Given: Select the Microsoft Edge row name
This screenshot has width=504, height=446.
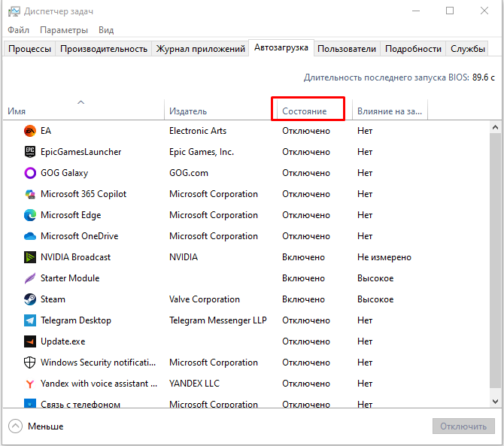Looking at the screenshot, I should (x=71, y=215).
